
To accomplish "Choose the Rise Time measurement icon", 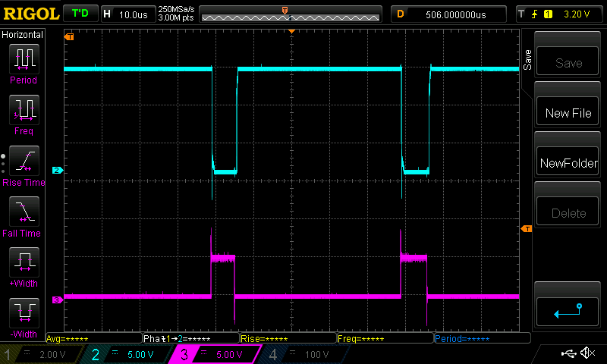I will [24, 162].
